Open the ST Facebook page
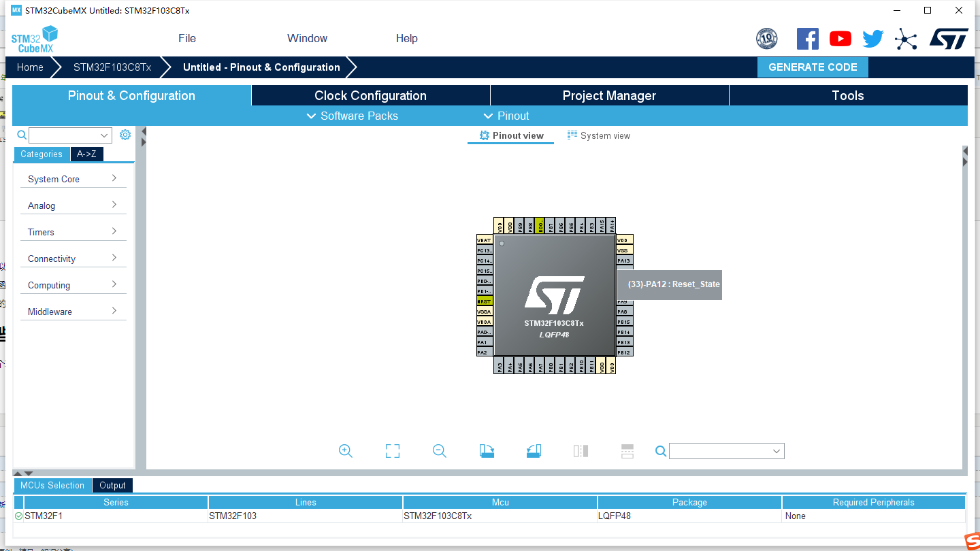 (808, 39)
